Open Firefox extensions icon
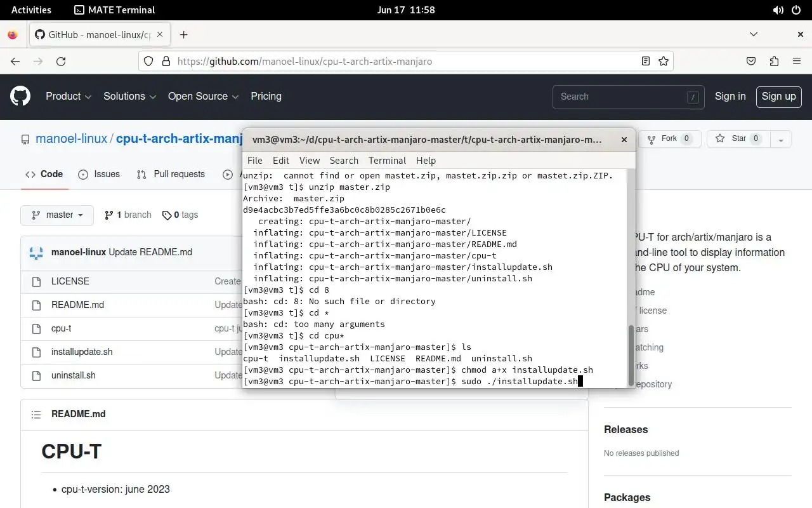Viewport: 812px width, 508px height. [774, 62]
